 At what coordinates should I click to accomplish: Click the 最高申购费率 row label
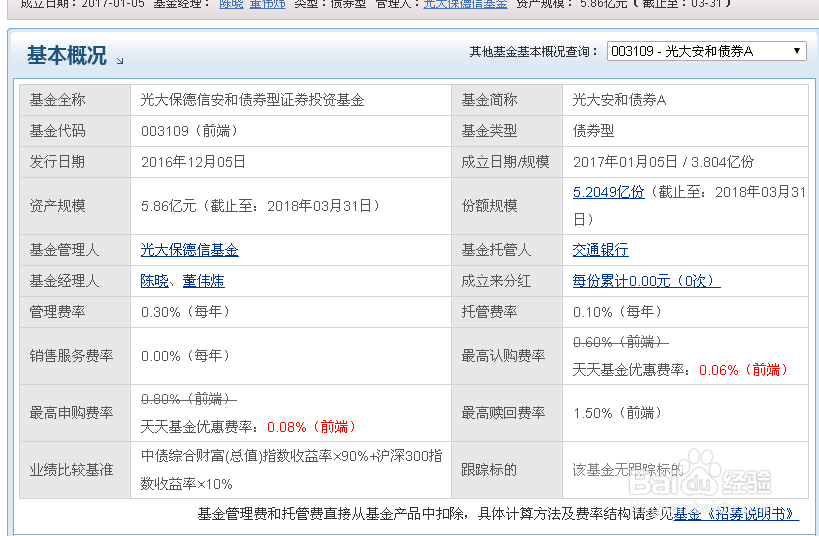point(72,413)
